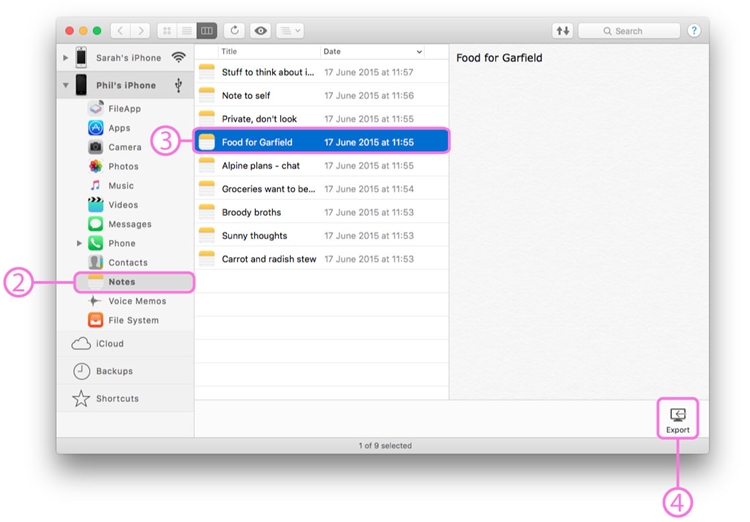
Task: Sort notes by the Title column
Action: 269,51
